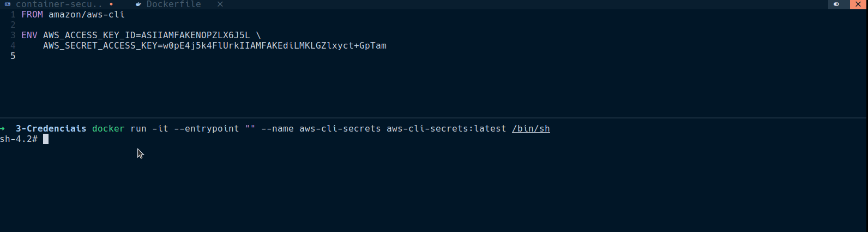This screenshot has height=232, width=868.
Task: Close the Dockerfile tab
Action: [x=220, y=4]
